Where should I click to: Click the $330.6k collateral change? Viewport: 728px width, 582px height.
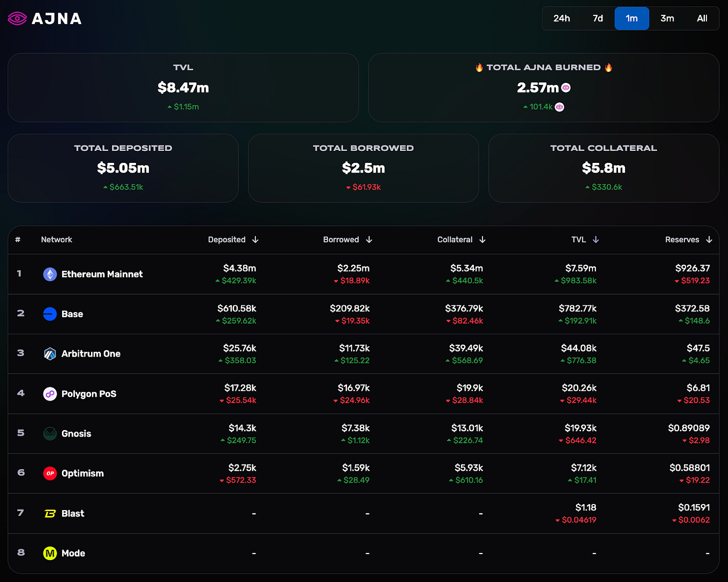(x=603, y=187)
